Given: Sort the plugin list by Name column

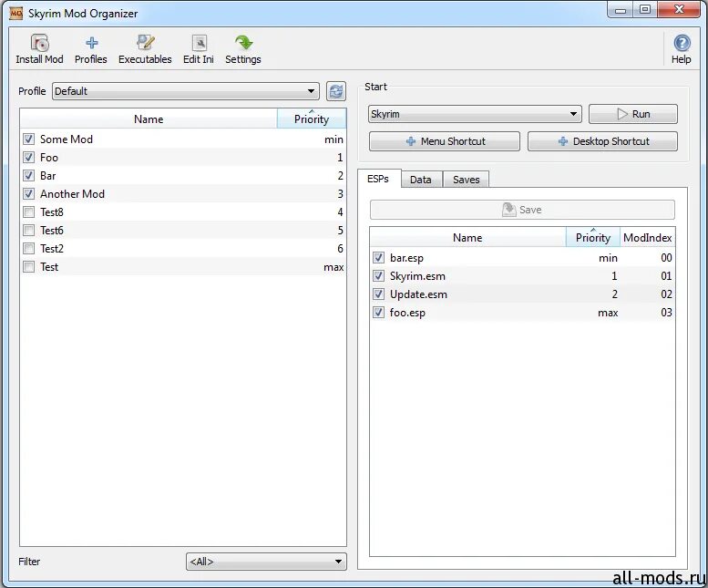Looking at the screenshot, I should point(467,238).
